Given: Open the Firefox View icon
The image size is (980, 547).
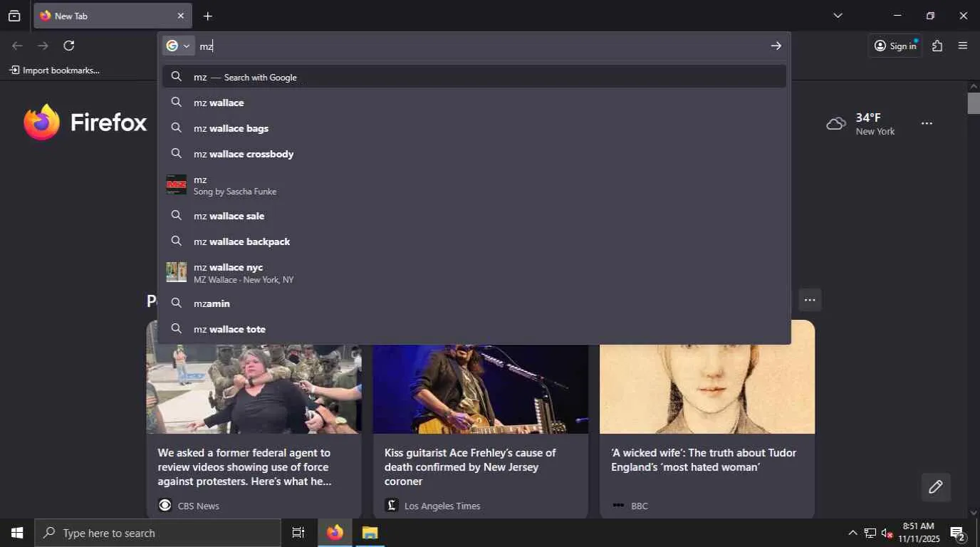Looking at the screenshot, I should tap(14, 16).
